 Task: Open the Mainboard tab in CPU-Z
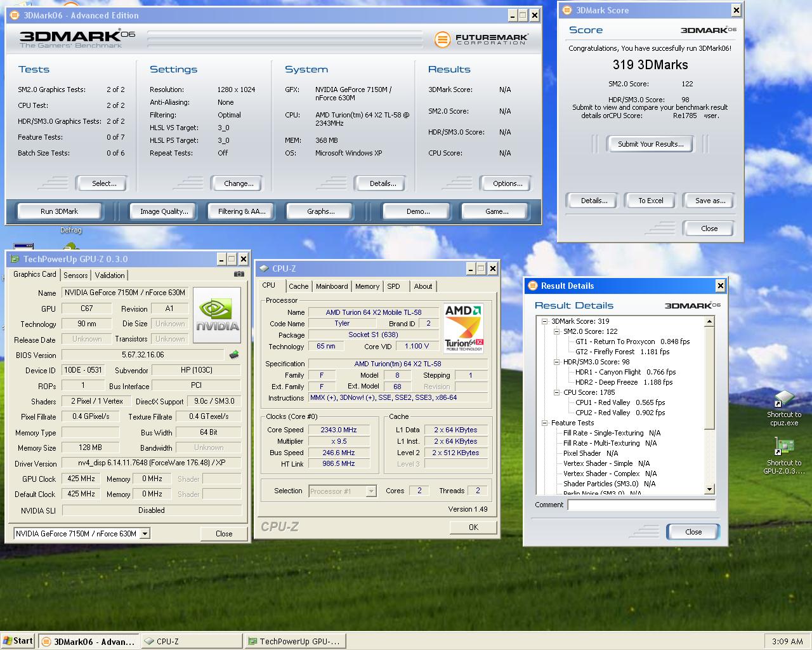332,287
